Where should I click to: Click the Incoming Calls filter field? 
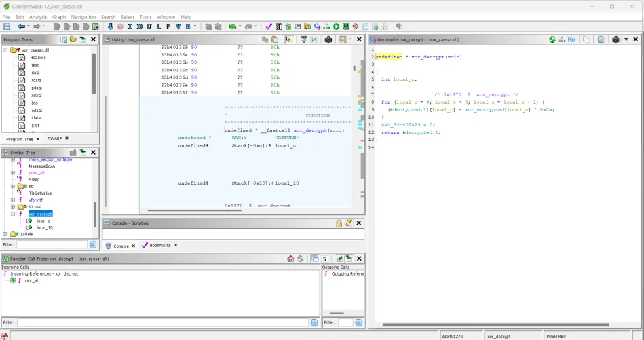pyautogui.click(x=163, y=323)
